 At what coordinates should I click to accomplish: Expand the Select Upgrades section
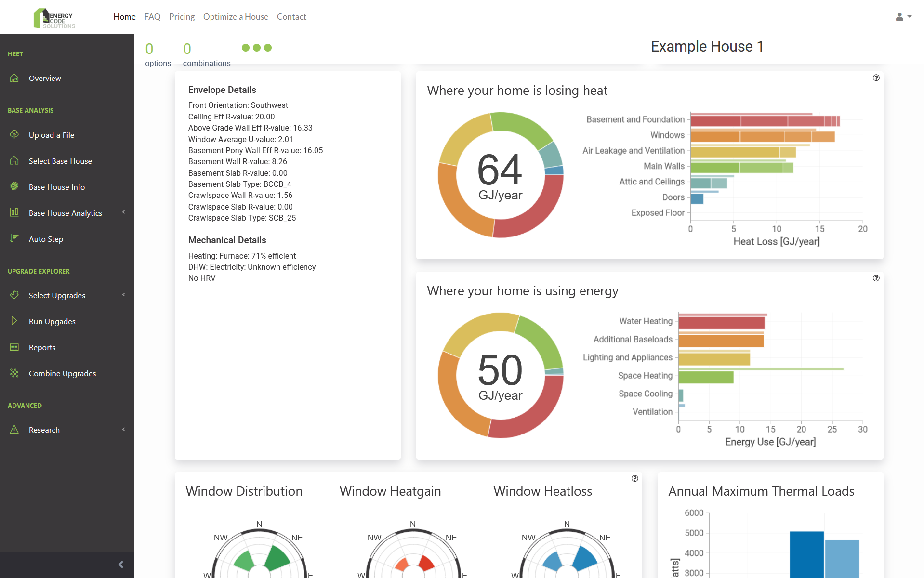pos(124,295)
